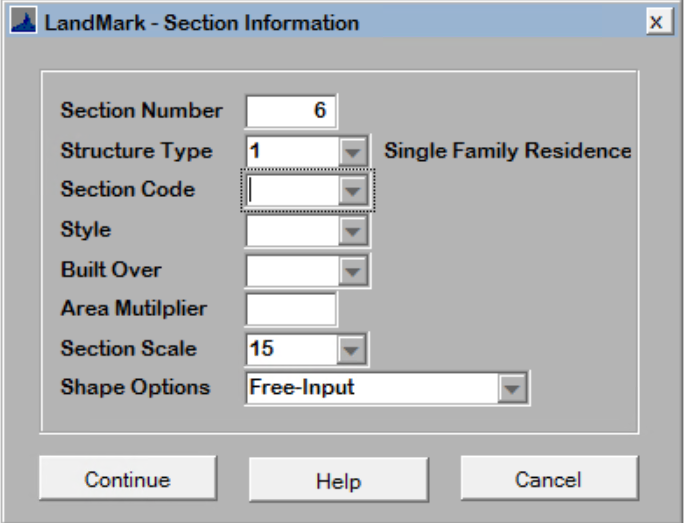Open the Built Over dropdown arrow
The image size is (686, 523).
(x=354, y=270)
